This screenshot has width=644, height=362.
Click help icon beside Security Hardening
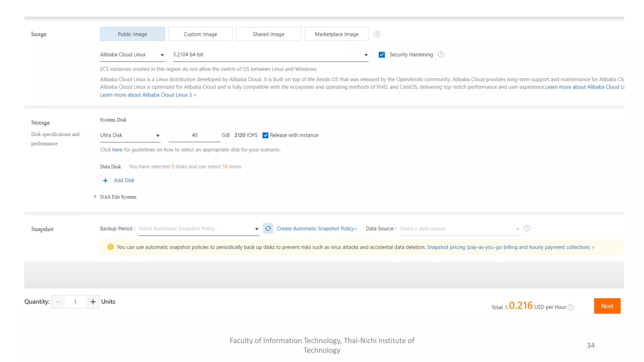point(441,54)
